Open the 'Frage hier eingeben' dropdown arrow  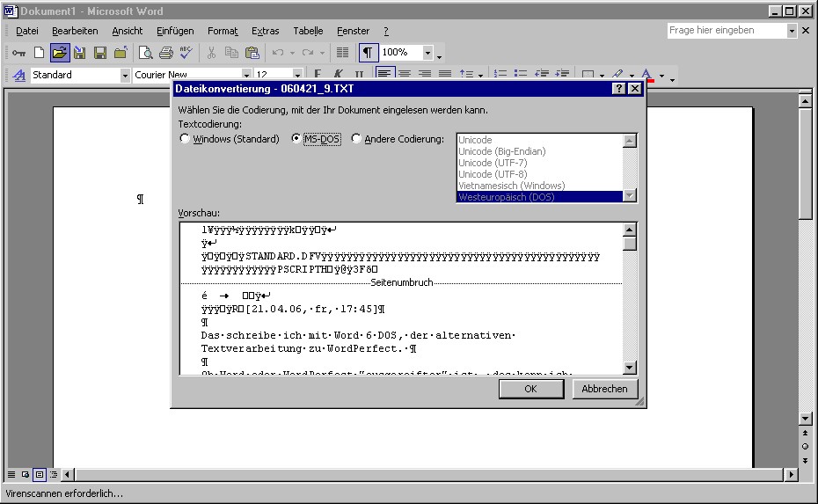792,31
